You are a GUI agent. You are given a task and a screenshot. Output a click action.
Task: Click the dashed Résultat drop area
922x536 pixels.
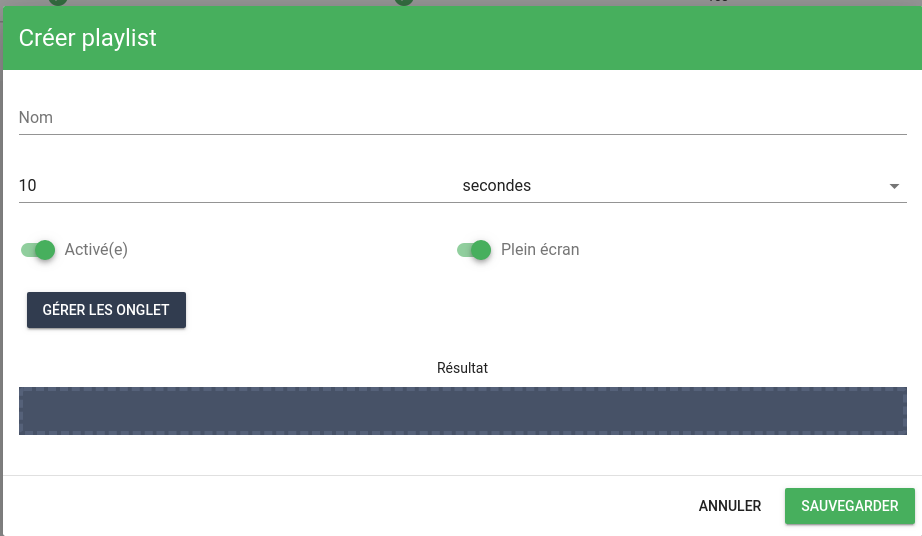click(462, 411)
